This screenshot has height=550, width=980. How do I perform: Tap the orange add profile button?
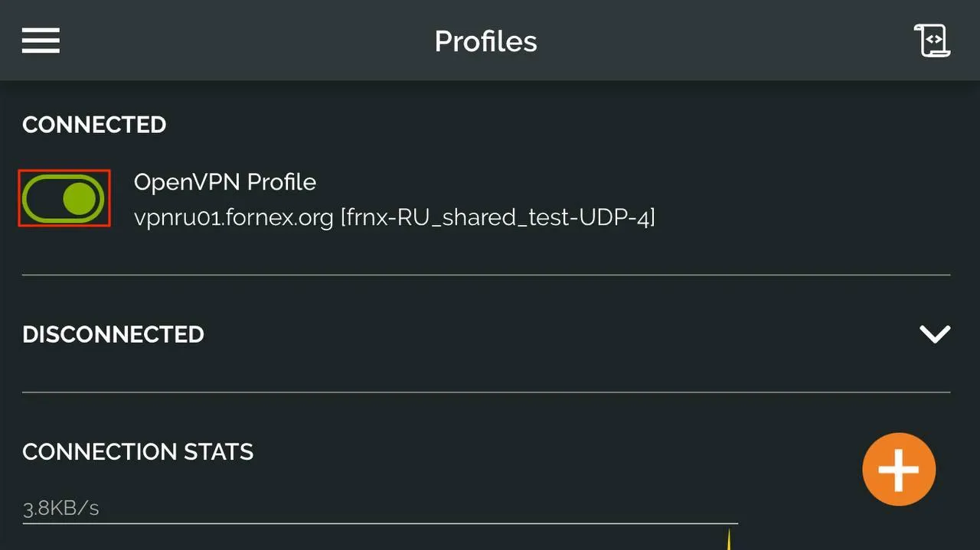(x=899, y=469)
